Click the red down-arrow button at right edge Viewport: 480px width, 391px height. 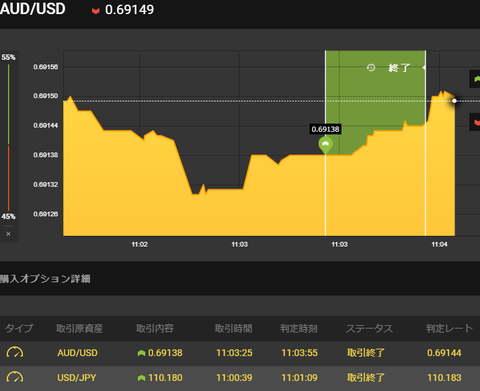click(475, 122)
